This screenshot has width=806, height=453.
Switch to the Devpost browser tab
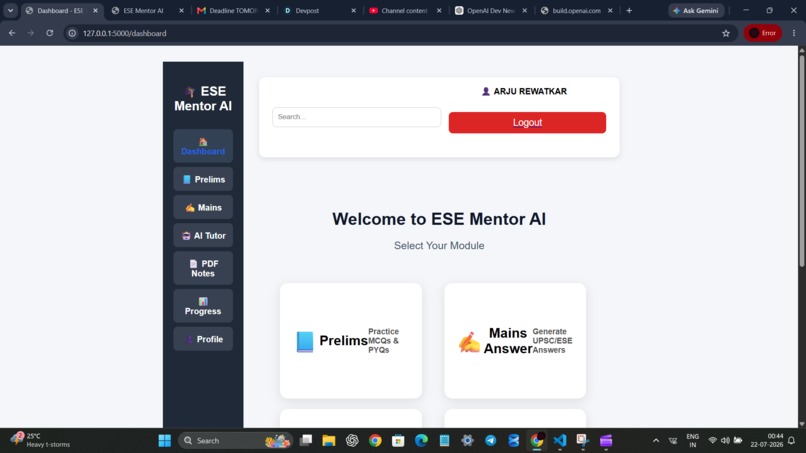click(319, 10)
